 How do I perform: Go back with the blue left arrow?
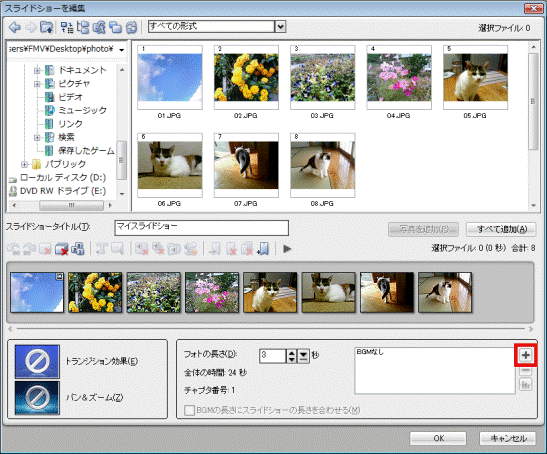click(x=15, y=27)
